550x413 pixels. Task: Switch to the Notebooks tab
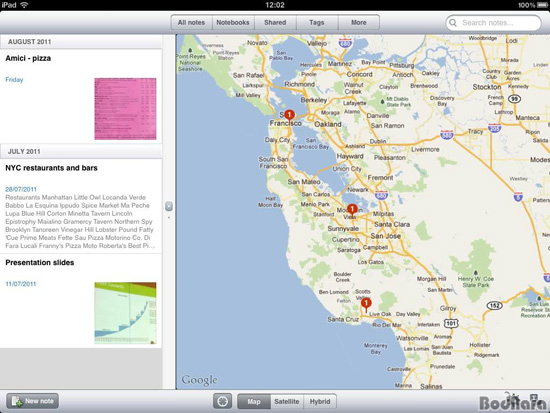pyautogui.click(x=233, y=22)
